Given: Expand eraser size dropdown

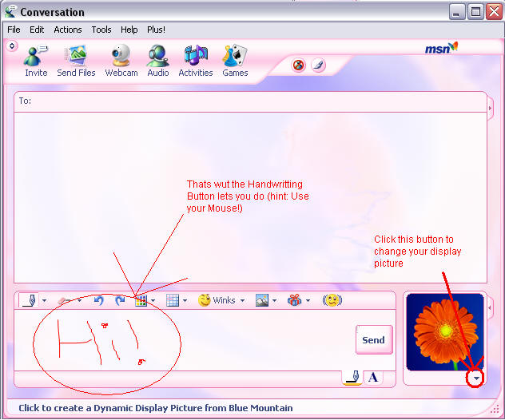Looking at the screenshot, I should (x=80, y=300).
